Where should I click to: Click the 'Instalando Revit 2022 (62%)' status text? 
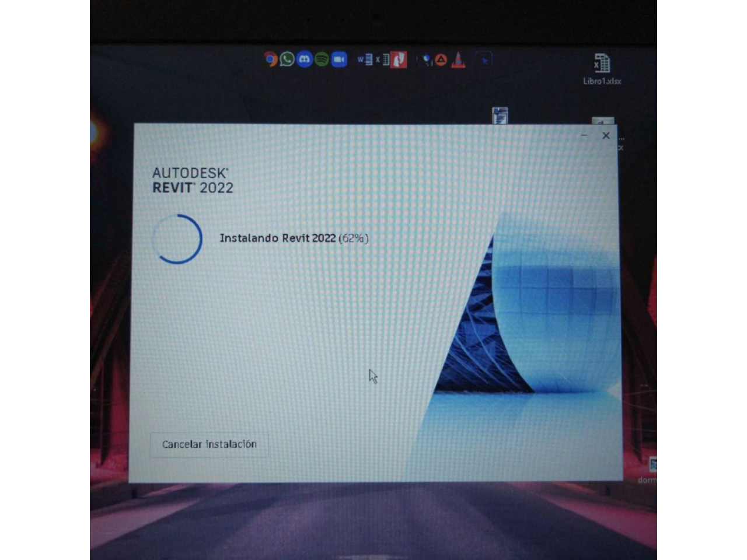294,238
